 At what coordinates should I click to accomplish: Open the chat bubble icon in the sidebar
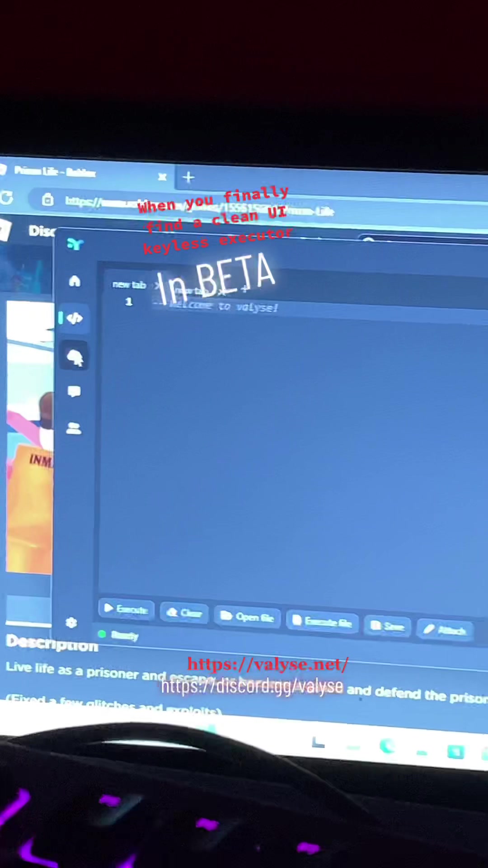(74, 392)
